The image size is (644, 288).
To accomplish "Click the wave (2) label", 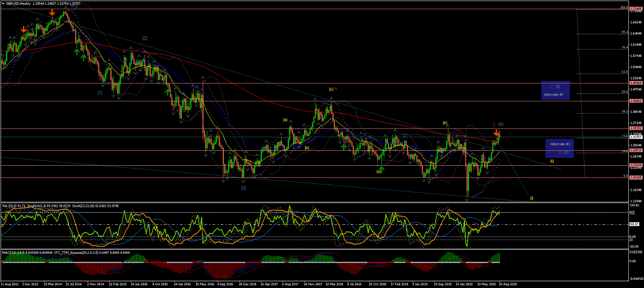I will 145,38.
